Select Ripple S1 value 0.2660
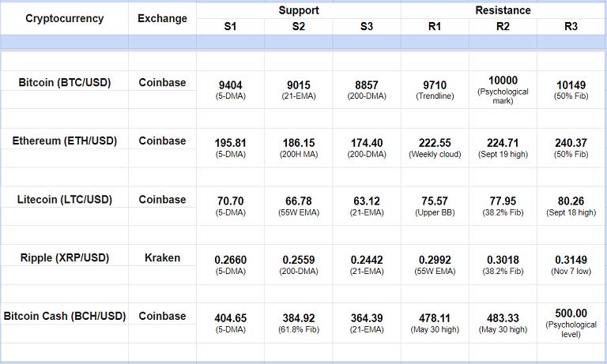This screenshot has width=607, height=364. click(x=230, y=259)
